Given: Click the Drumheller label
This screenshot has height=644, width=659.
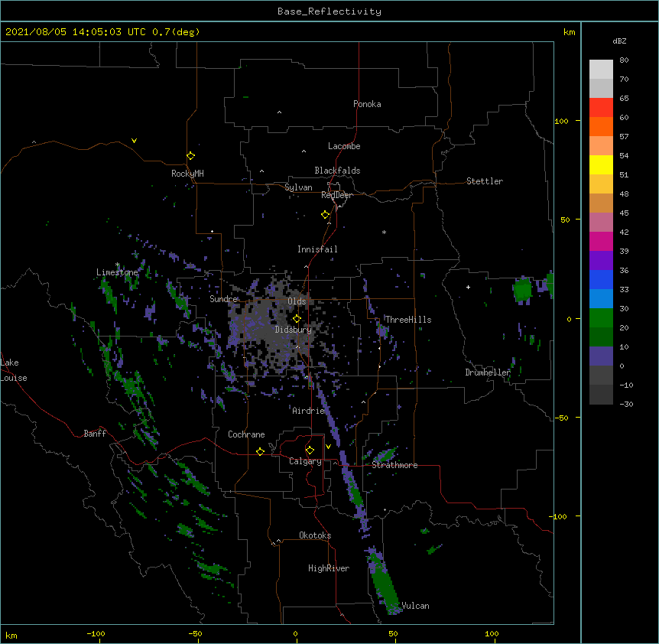Looking at the screenshot, I should tap(488, 372).
